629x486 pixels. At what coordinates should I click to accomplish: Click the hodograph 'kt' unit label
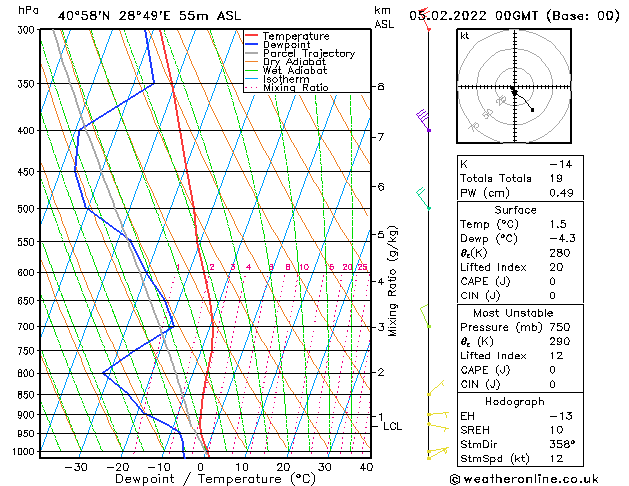pyautogui.click(x=465, y=36)
